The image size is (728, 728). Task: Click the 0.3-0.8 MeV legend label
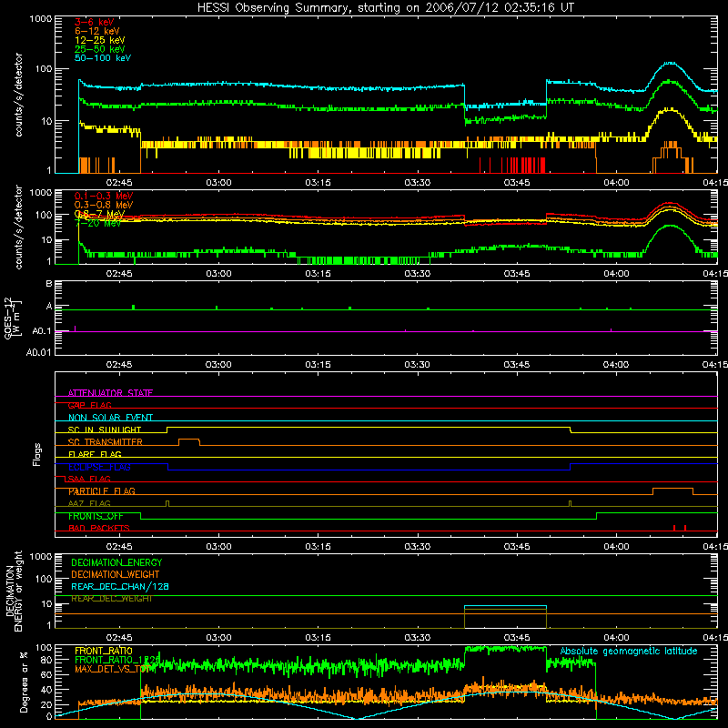(103, 205)
